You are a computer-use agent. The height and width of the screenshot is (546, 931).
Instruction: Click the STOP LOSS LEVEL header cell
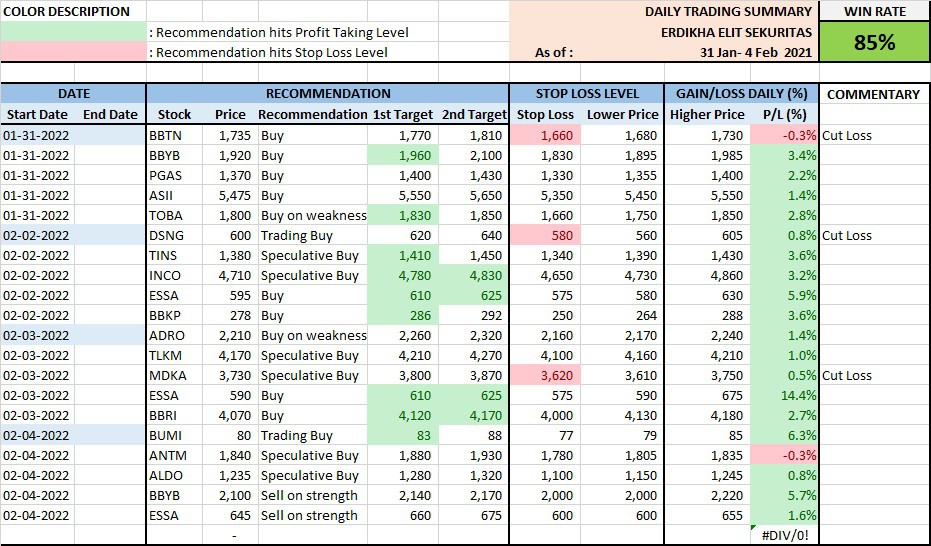[x=586, y=94]
